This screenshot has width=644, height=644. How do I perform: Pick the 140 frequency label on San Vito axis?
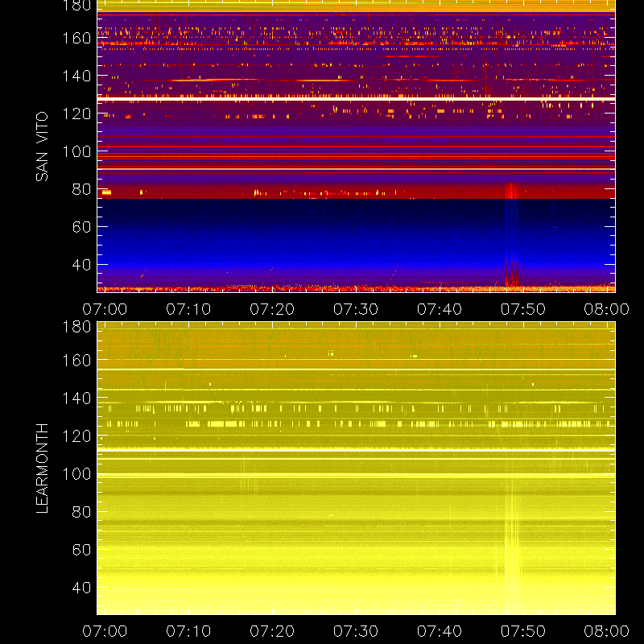(x=76, y=76)
